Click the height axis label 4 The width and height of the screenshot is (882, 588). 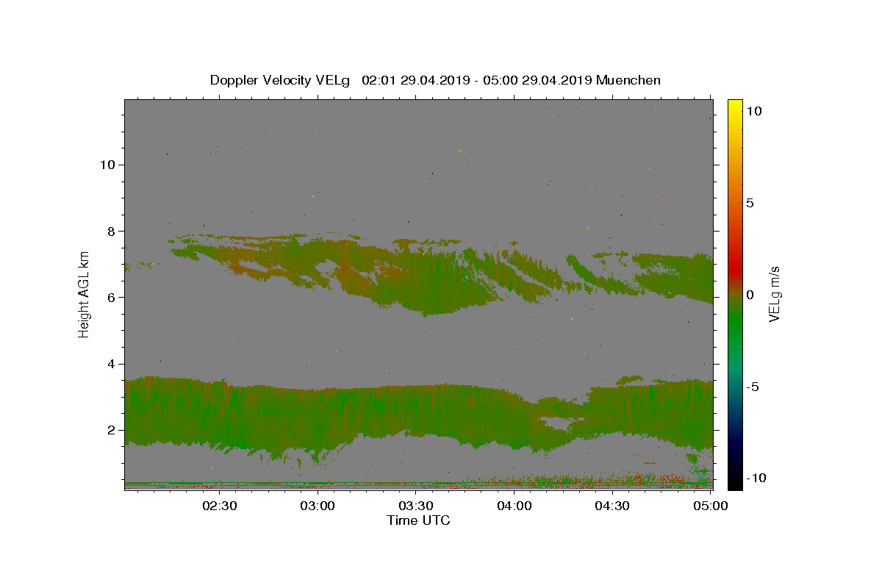[112, 364]
